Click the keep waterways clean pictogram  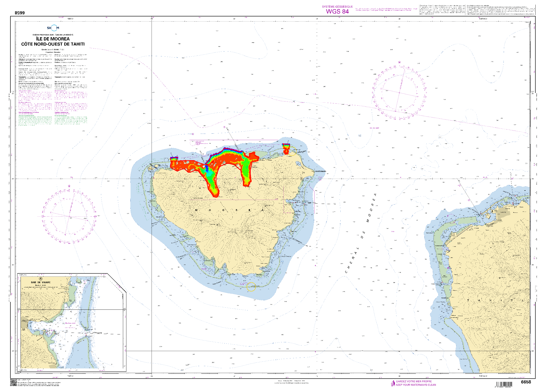pos(393,383)
